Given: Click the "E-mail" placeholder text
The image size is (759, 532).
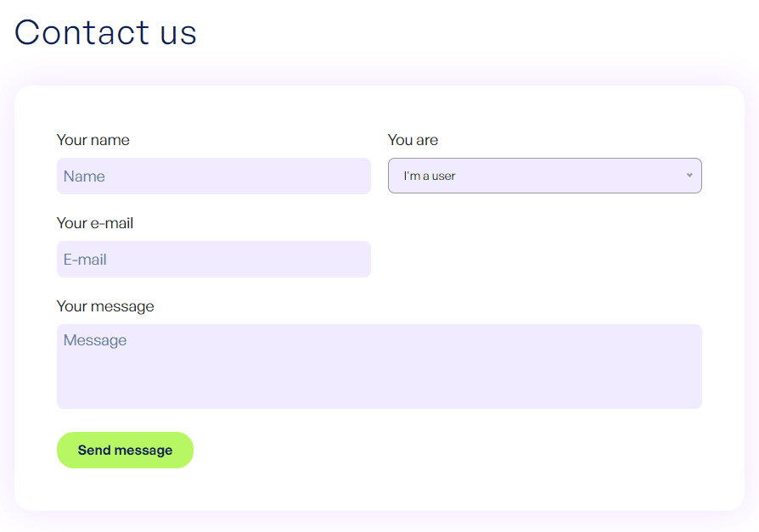Looking at the screenshot, I should (x=85, y=260).
